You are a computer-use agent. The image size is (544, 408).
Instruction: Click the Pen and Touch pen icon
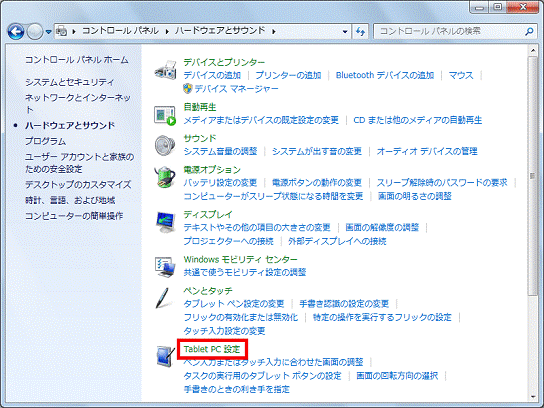[163, 298]
